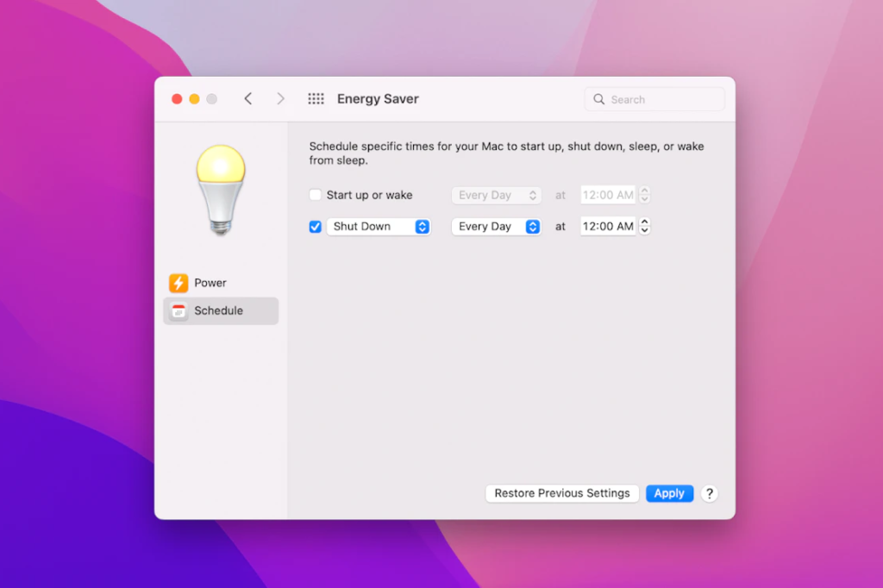Click the 12:00 AM Start up time field
This screenshot has height=588, width=883.
click(x=608, y=195)
